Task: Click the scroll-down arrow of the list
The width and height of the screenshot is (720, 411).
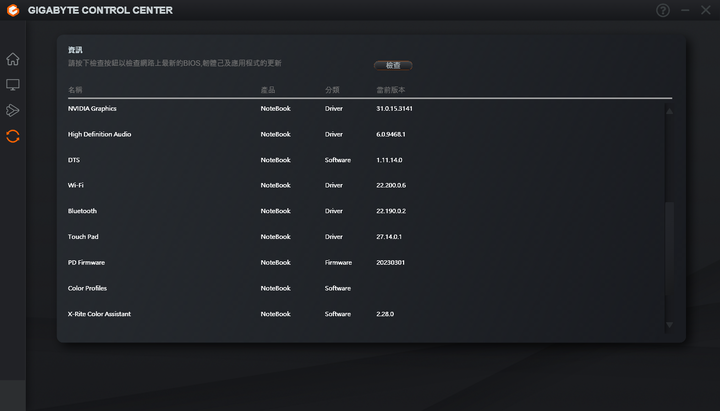Action: [669, 325]
